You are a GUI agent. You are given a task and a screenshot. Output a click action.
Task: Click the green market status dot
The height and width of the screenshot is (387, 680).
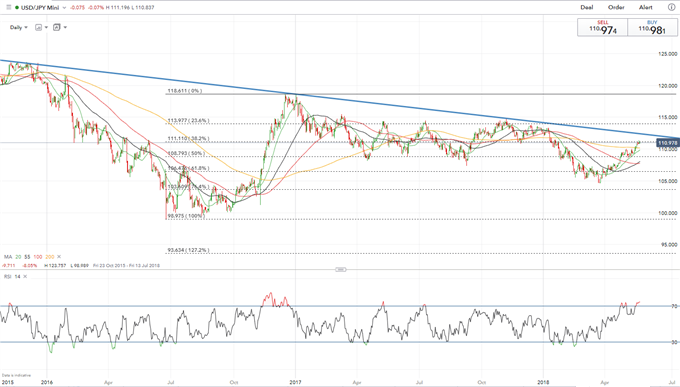[x=17, y=8]
